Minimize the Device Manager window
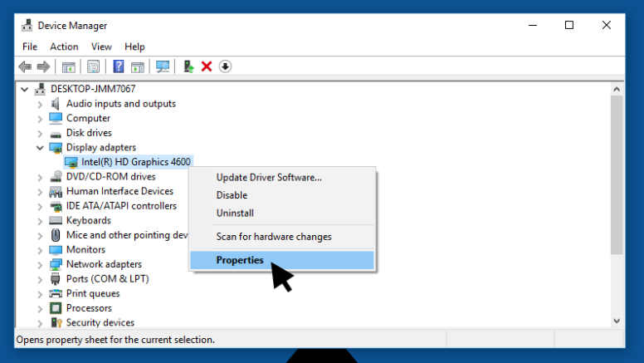 click(533, 25)
